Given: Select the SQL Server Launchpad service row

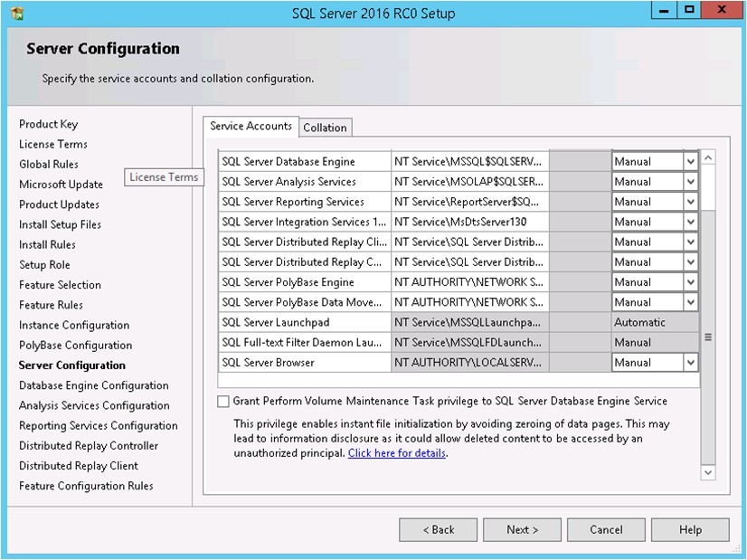Looking at the screenshot, I should click(459, 323).
